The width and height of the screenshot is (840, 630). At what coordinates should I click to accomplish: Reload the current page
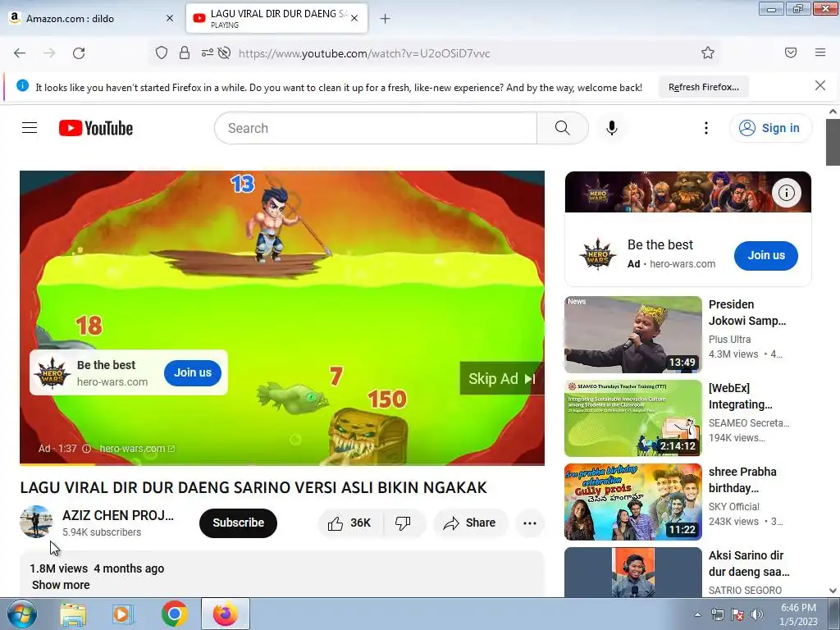pyautogui.click(x=79, y=53)
